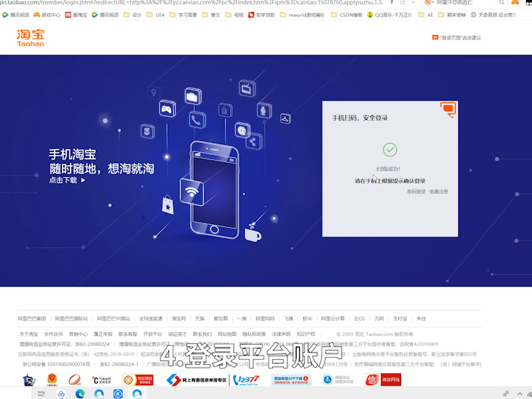Click the 网络举报APP下载 badge
This screenshot has height=399, width=532.
(x=291, y=380)
